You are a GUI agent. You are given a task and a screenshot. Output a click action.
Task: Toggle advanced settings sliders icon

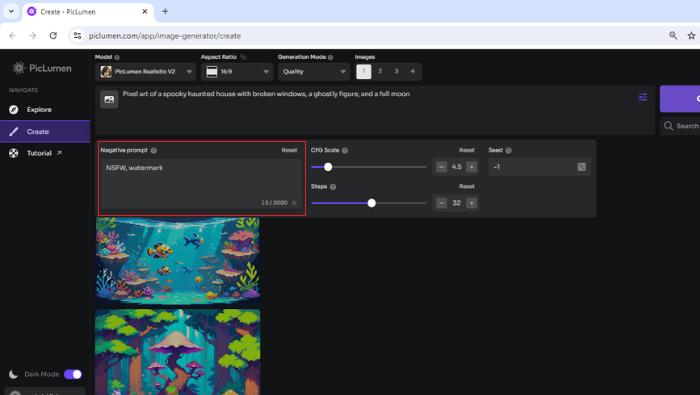tap(642, 97)
